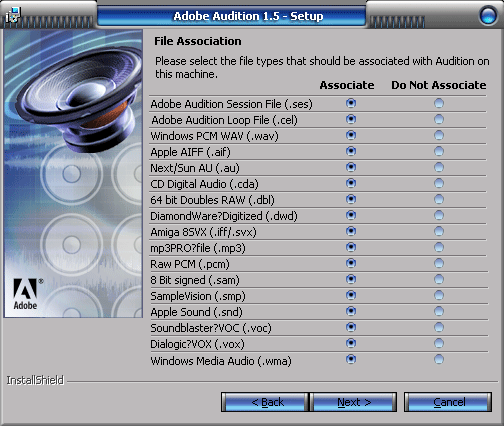Select Associate for CD Digital Audio (.cda)
The height and width of the screenshot is (426, 504).
tap(351, 183)
